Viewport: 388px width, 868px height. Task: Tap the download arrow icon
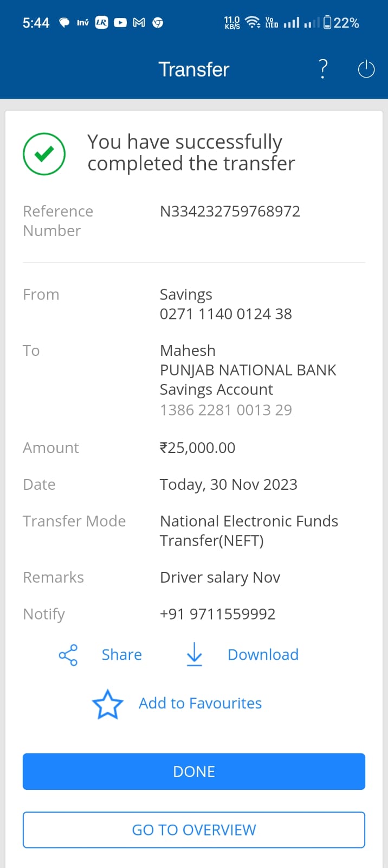click(x=194, y=655)
